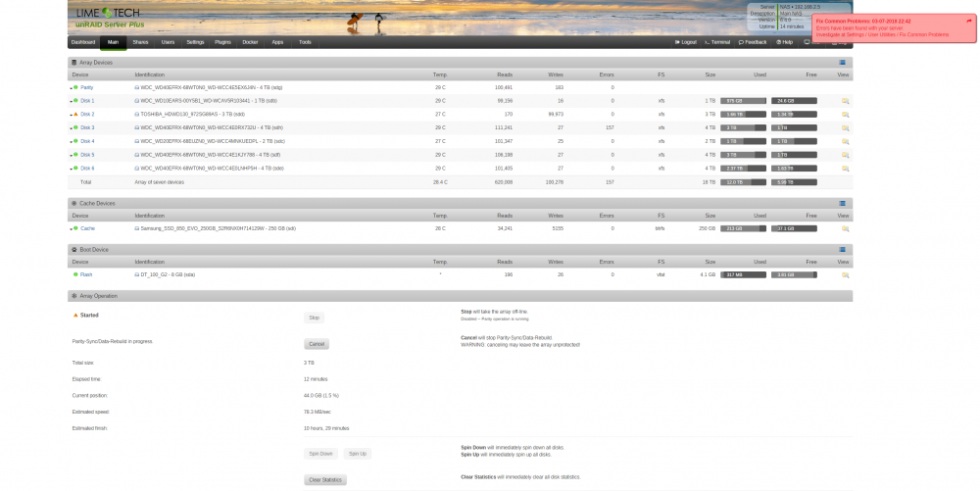
Task: Expand the dropdown arrow beside Disk 1
Action: (x=71, y=102)
